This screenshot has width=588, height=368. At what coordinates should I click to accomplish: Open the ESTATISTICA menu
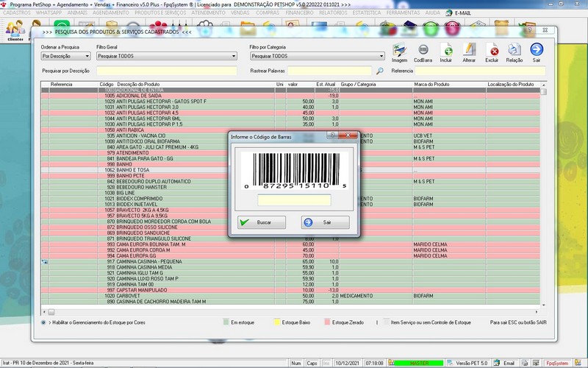tap(367, 13)
